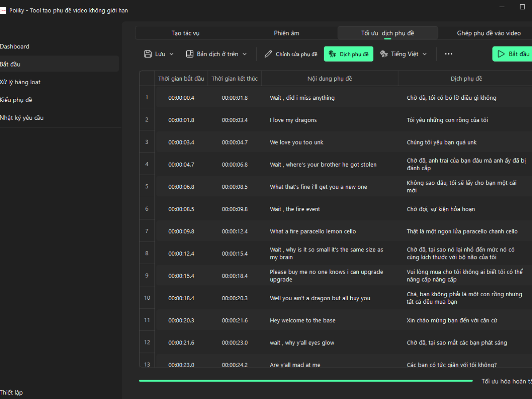This screenshot has width=532, height=399.
Task: Select the subtitle cell "I love my dragons"
Action: (x=293, y=120)
